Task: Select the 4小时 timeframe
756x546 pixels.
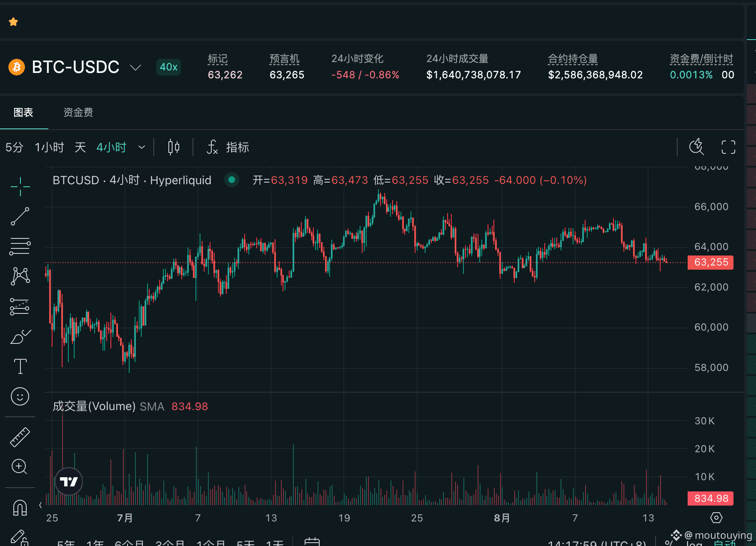Action: click(111, 147)
